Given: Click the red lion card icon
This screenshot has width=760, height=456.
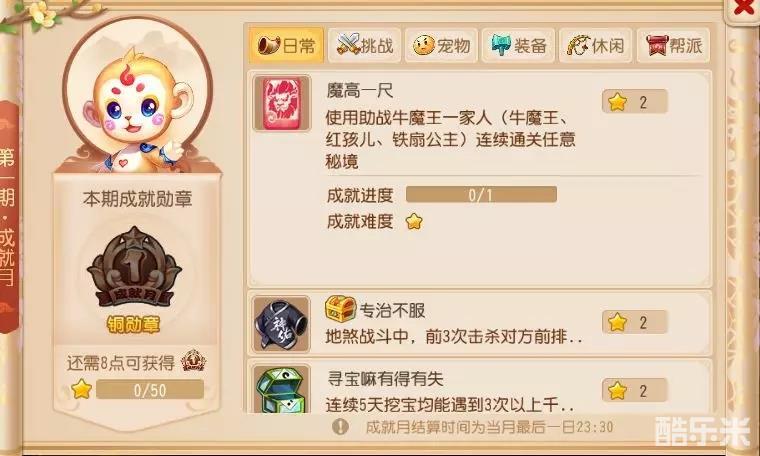Looking at the screenshot, I should (x=282, y=103).
